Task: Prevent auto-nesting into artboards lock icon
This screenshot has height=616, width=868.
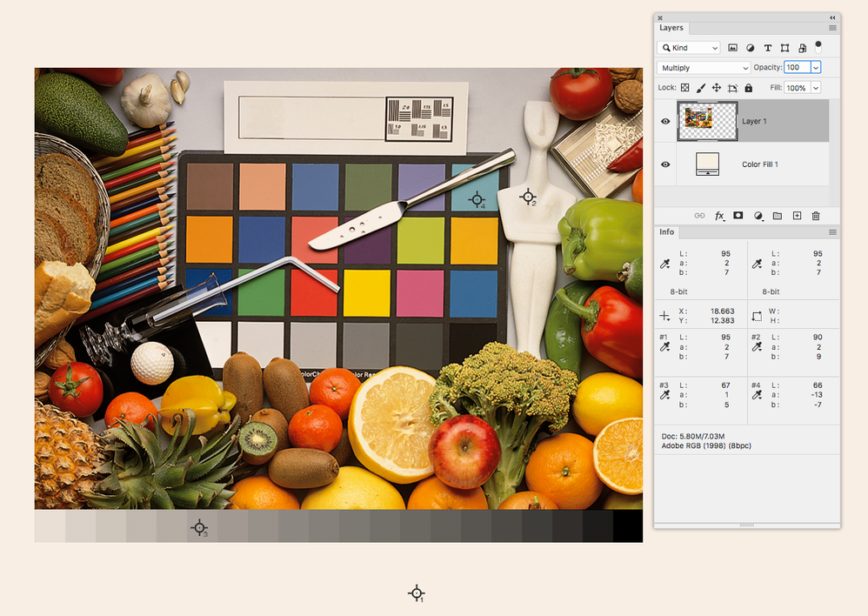Action: coord(732,88)
